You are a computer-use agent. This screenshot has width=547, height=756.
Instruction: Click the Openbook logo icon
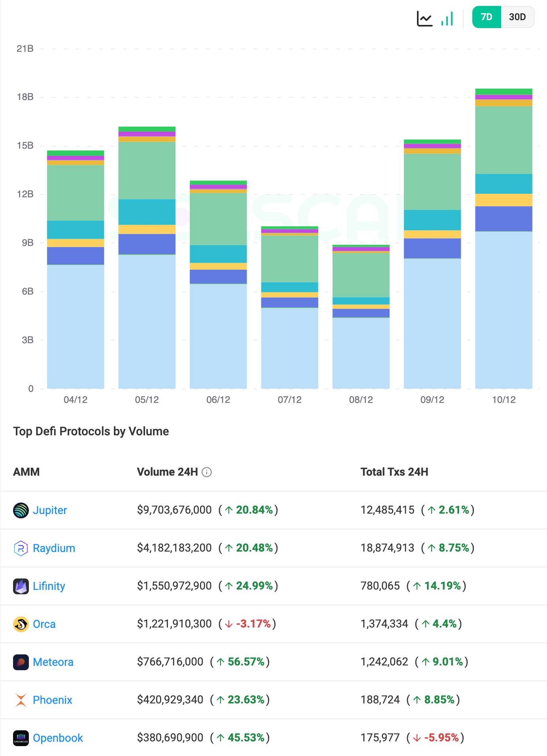pos(21,738)
